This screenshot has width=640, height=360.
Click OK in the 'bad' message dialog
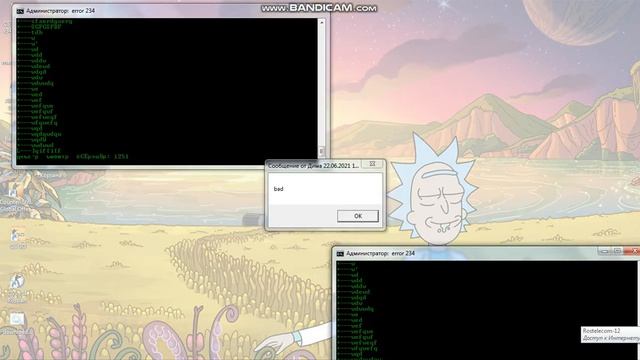(x=358, y=216)
